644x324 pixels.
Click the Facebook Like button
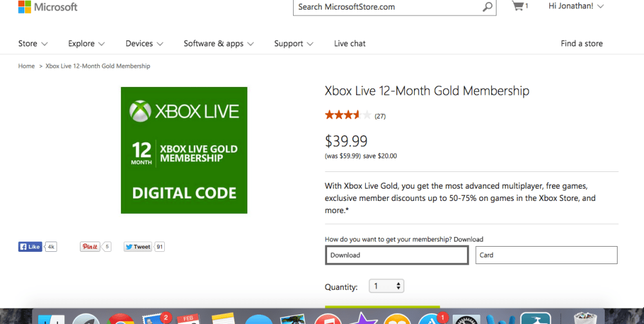(30, 247)
